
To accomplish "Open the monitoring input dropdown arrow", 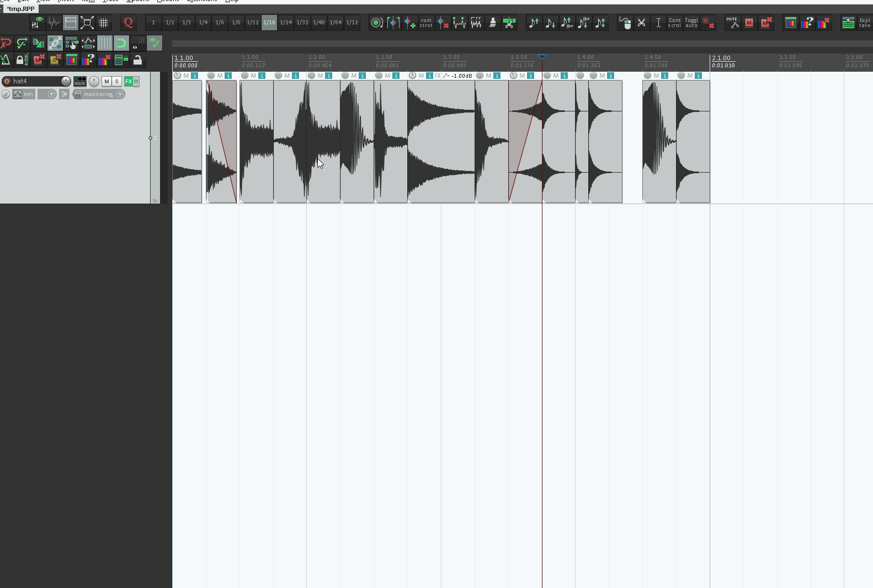I will pyautogui.click(x=120, y=94).
